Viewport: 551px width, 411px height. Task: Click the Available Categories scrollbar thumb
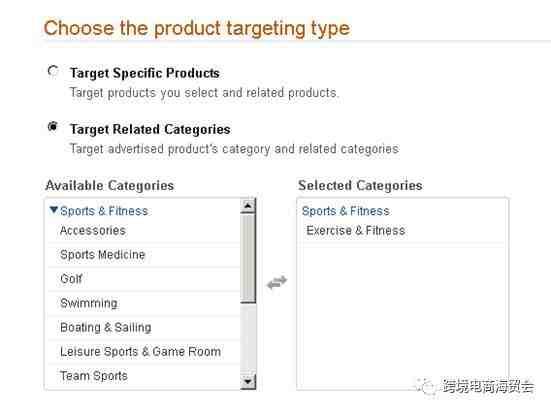[248, 258]
